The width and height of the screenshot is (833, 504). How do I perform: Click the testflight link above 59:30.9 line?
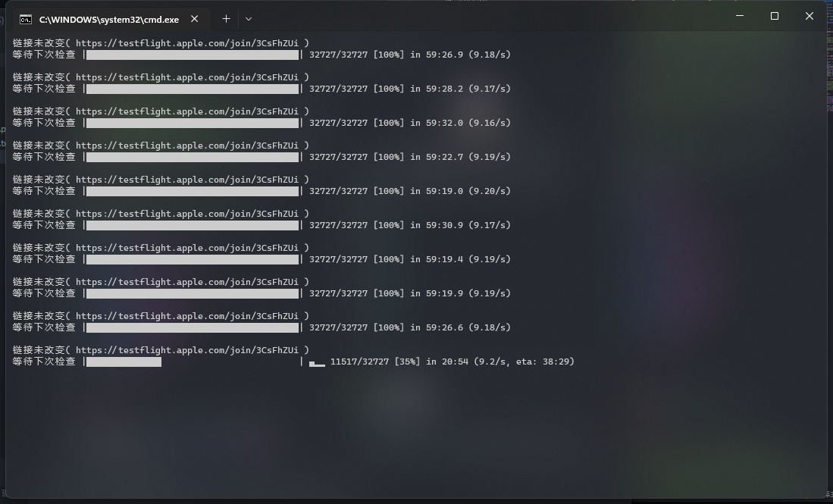(x=187, y=214)
